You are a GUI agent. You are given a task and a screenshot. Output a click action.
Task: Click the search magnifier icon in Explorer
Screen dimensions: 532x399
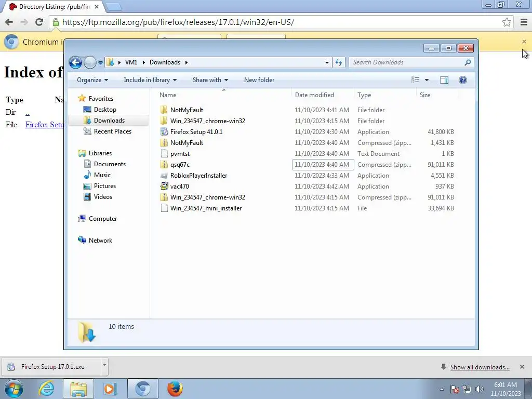point(468,62)
